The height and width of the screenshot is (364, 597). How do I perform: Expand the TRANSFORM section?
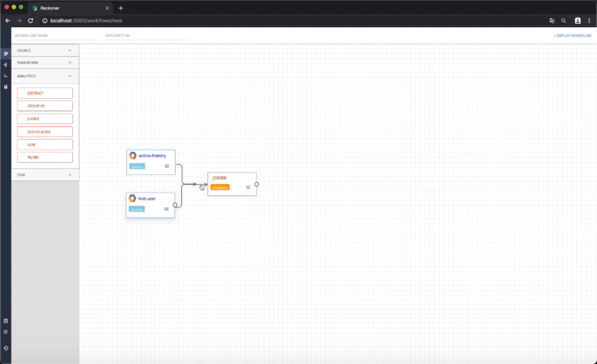tap(45, 63)
